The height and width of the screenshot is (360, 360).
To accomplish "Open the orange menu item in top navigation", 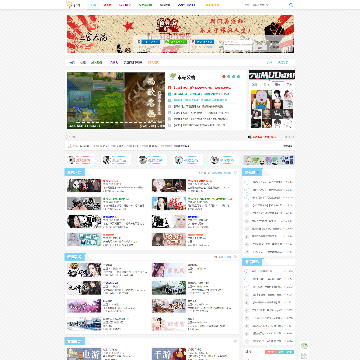I will click(x=212, y=5).
